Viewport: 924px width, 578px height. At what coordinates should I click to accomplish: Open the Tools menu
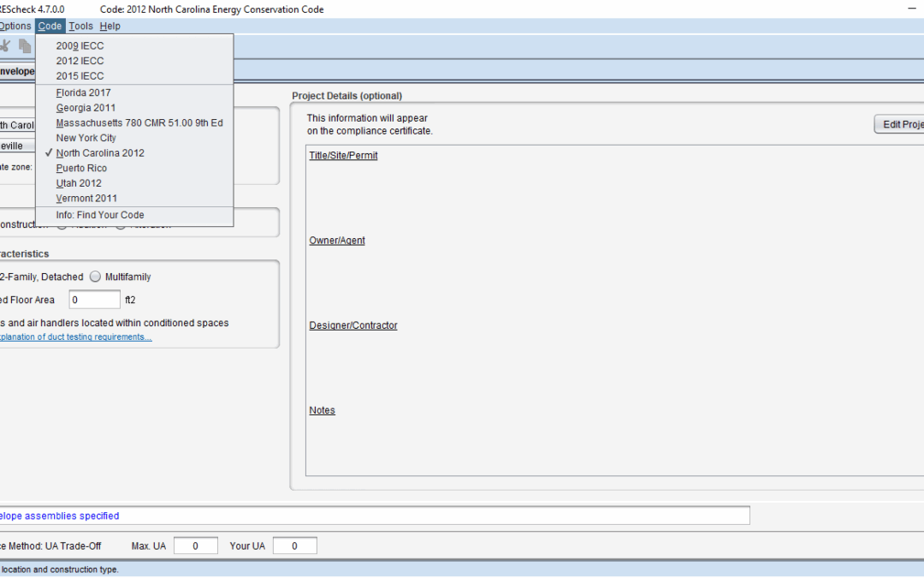point(81,26)
